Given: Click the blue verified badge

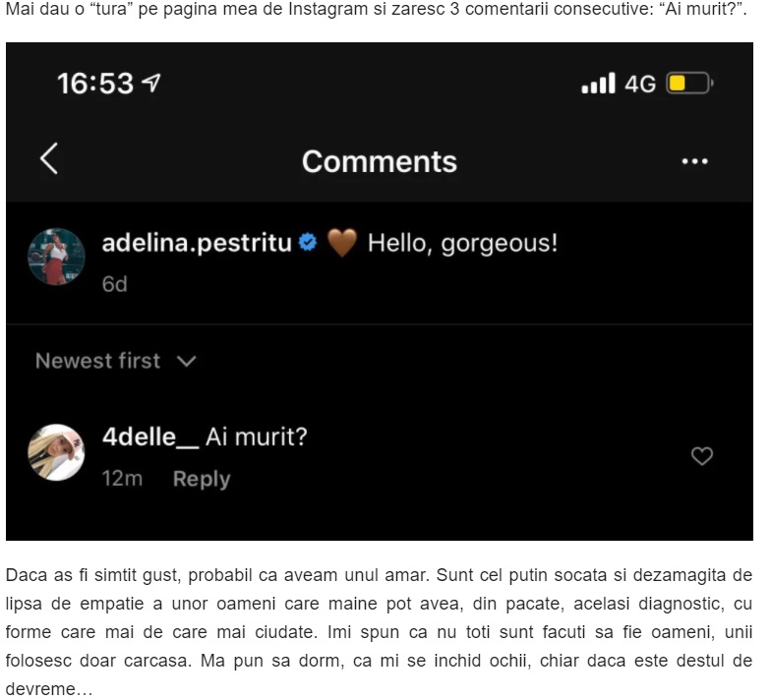Looking at the screenshot, I should coord(308,243).
